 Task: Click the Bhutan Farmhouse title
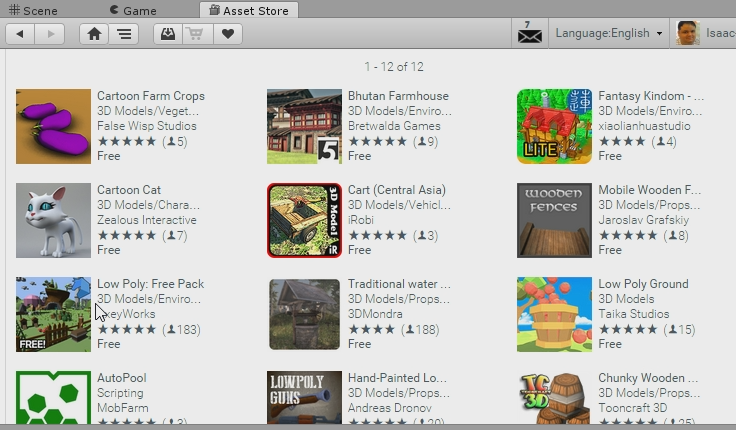[x=398, y=96]
